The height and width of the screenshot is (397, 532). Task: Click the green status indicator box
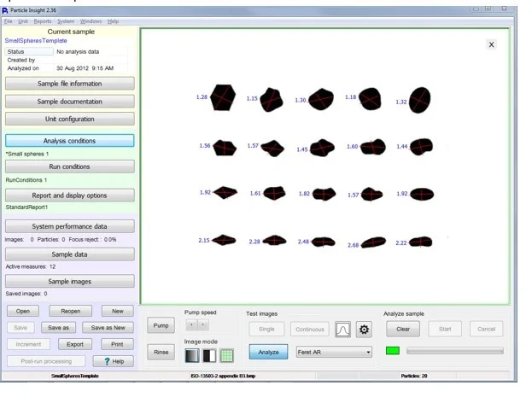(x=393, y=351)
